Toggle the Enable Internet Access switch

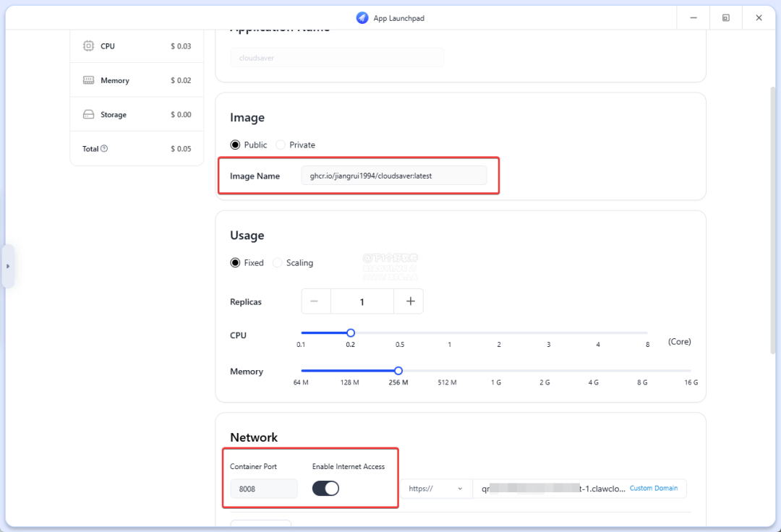tap(325, 489)
